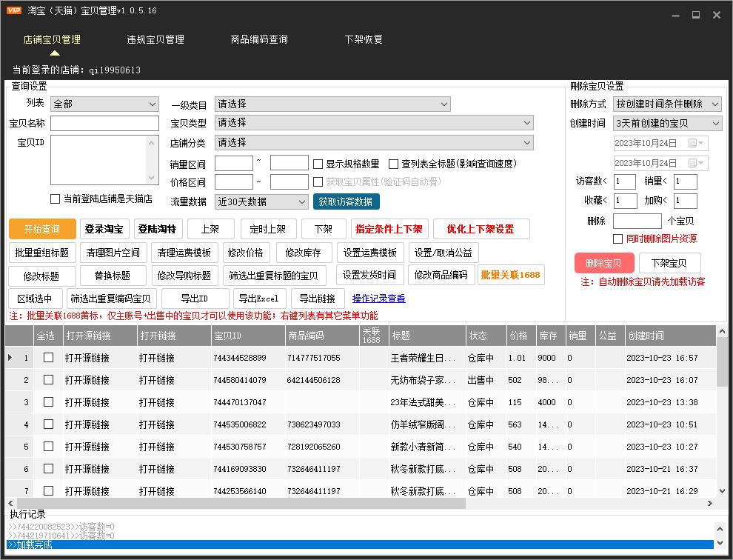This screenshot has width=733, height=560.
Task: Select checkbox for row 1 item 744344528899
Action: [48, 358]
